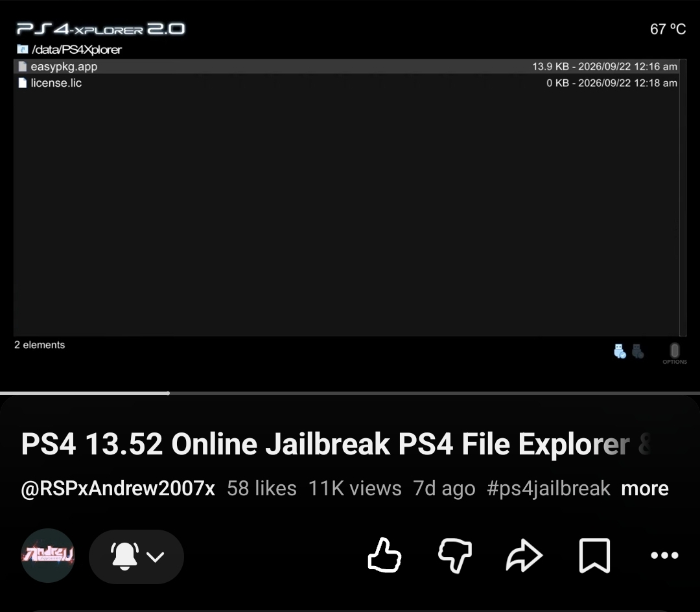700x612 pixels.
Task: Click license.lic's size and date text
Action: click(x=612, y=83)
